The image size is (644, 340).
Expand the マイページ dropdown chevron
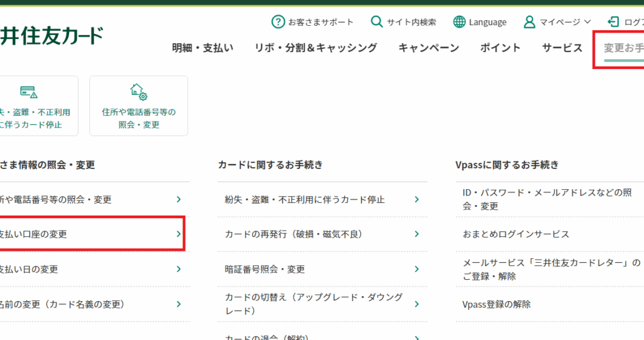click(588, 22)
